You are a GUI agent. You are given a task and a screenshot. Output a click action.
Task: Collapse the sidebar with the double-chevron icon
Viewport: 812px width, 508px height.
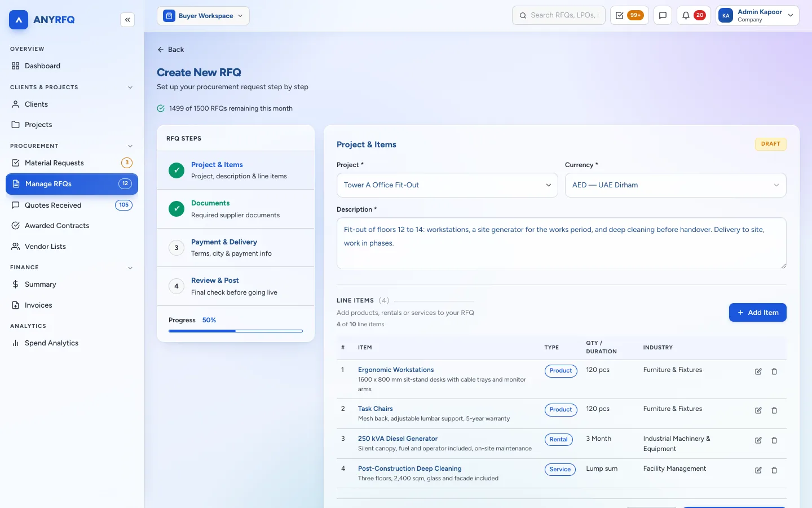click(127, 20)
